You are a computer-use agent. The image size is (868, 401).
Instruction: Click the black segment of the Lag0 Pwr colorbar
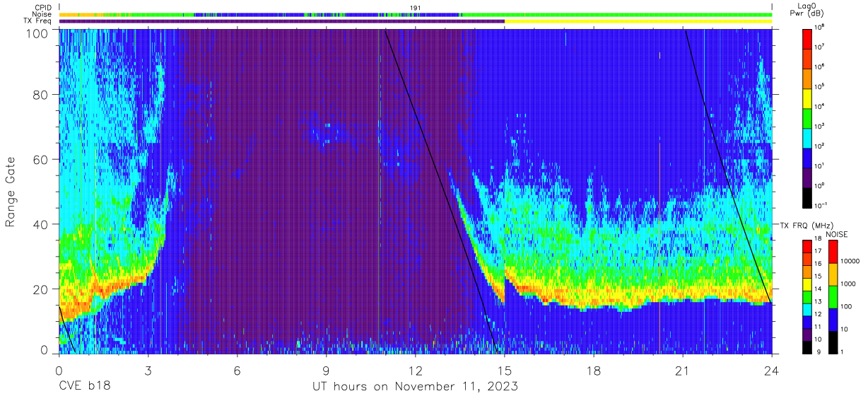click(808, 197)
